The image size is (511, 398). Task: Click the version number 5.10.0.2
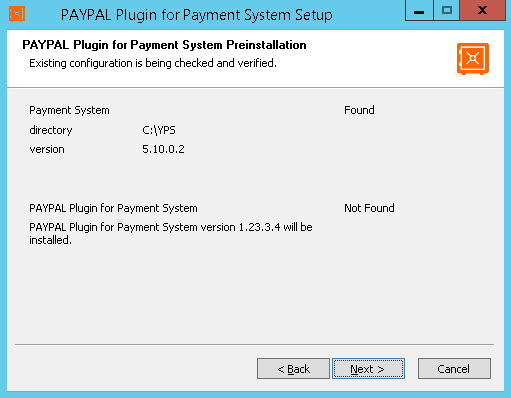point(163,149)
